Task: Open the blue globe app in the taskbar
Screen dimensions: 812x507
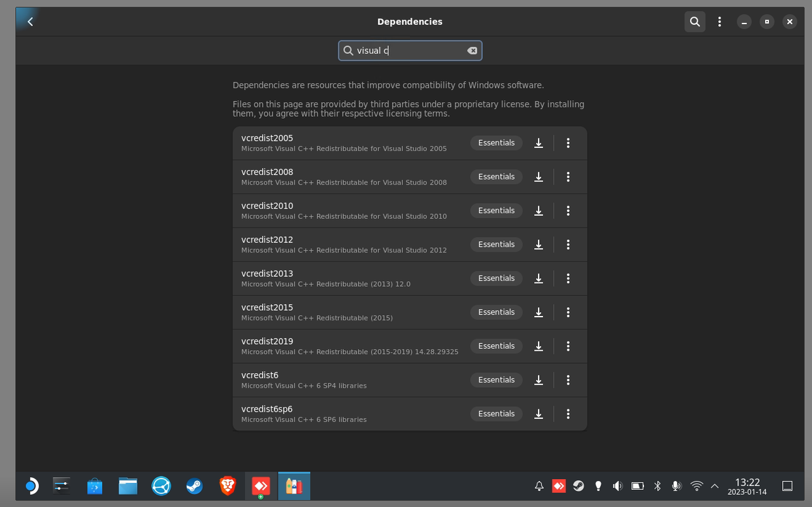Action: (161, 486)
